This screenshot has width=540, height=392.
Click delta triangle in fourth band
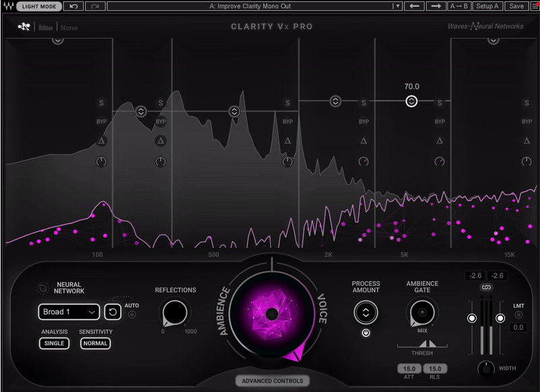(364, 141)
